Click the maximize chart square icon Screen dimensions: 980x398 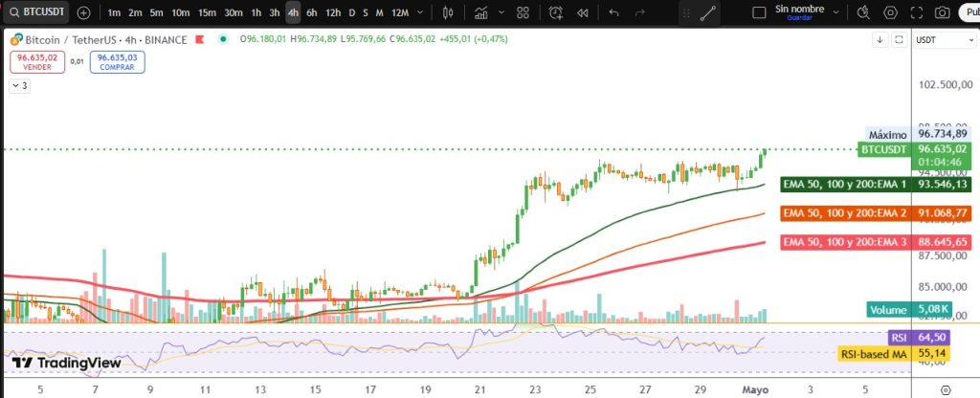click(x=900, y=39)
